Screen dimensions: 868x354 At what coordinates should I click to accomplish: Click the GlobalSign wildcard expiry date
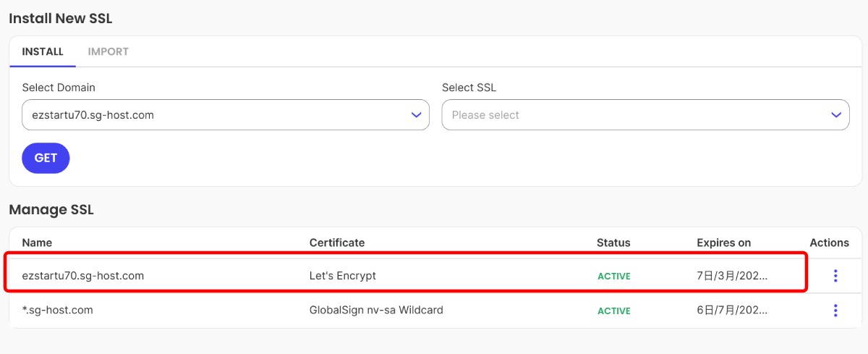[x=732, y=311]
